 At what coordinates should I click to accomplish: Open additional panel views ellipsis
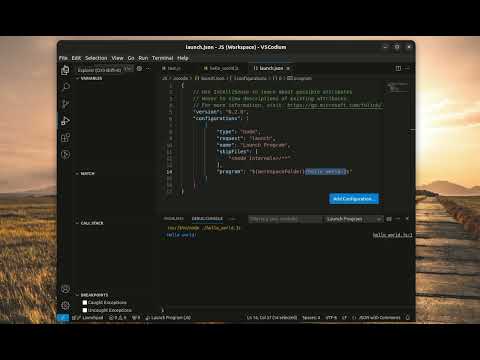click(x=233, y=219)
